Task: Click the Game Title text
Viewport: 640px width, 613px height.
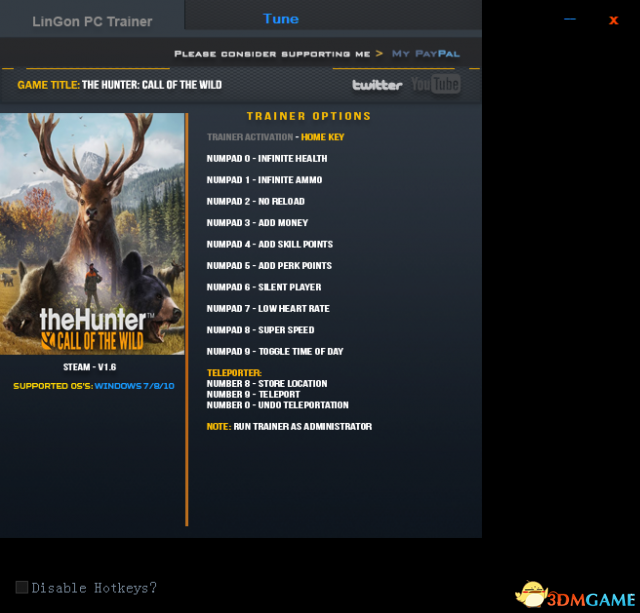Action: pos(120,85)
